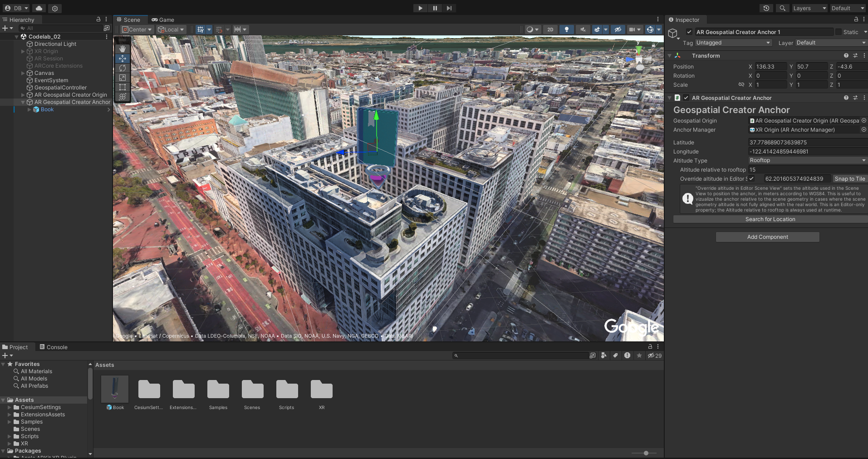Choose the Scale tool
Viewport: 868px width, 459px height.
point(123,78)
